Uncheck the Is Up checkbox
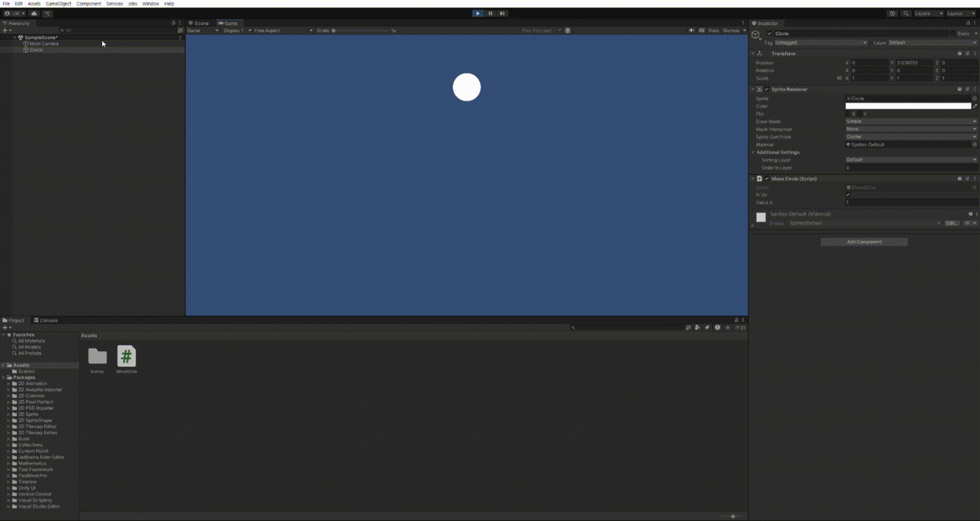Screen dimensions: 980x521 point(848,195)
